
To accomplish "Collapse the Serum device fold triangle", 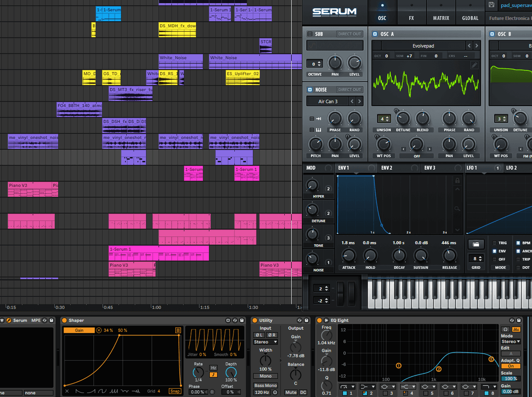I will point(2,320).
